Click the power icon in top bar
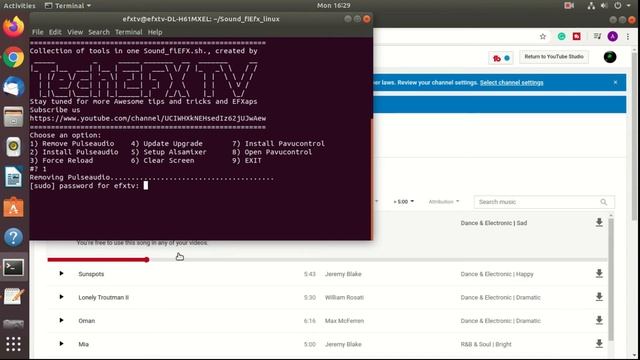 coord(618,5)
